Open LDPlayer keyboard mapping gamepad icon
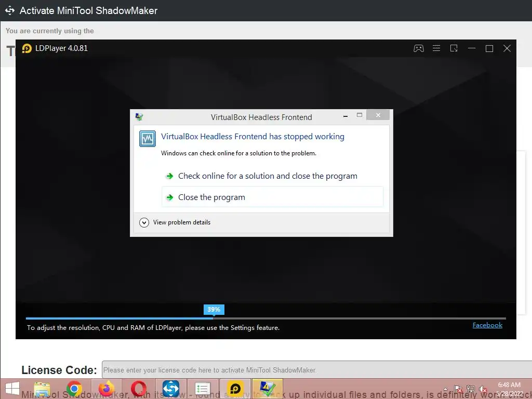The width and height of the screenshot is (532, 399). pos(418,48)
